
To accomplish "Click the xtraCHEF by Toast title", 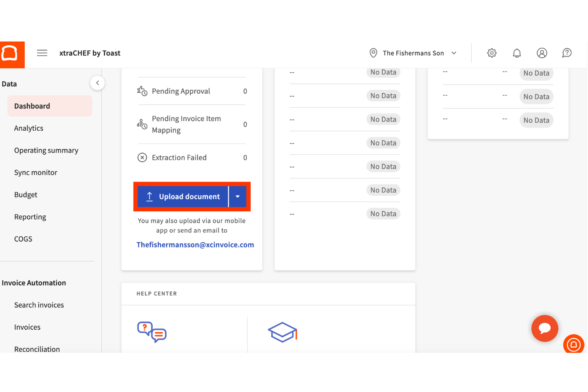I will click(x=90, y=53).
